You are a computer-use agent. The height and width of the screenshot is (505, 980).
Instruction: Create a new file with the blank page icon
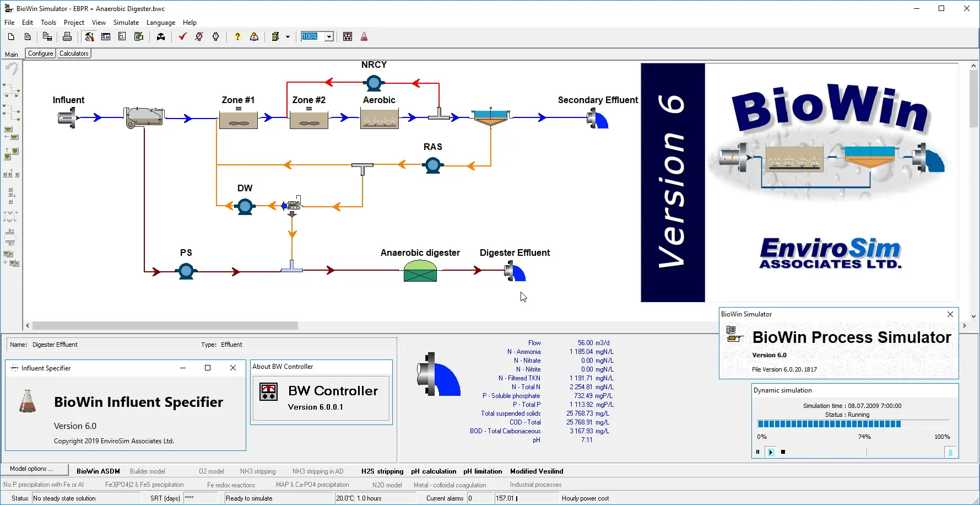point(11,36)
